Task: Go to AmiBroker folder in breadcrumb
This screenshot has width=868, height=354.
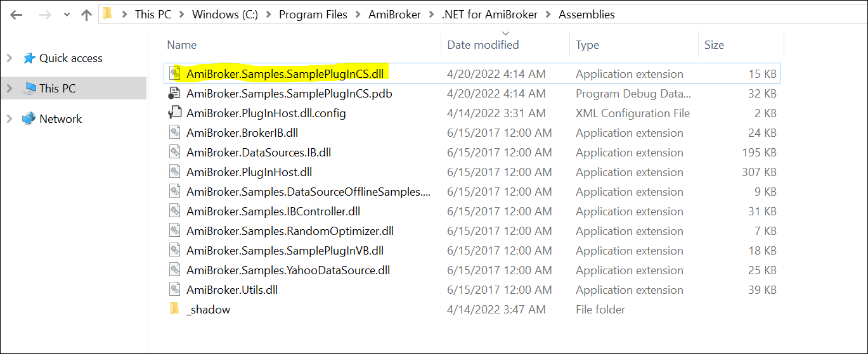Action: coord(394,15)
